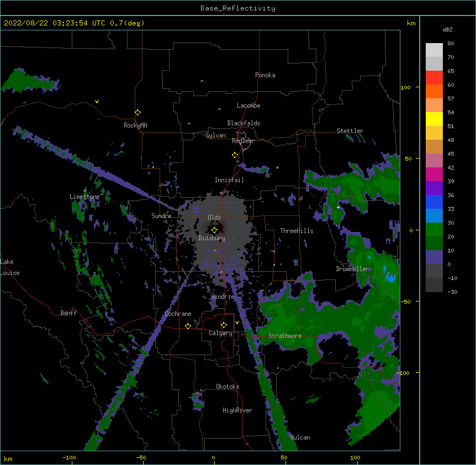
Task: Click the Drumheller label
Action: 352,269
